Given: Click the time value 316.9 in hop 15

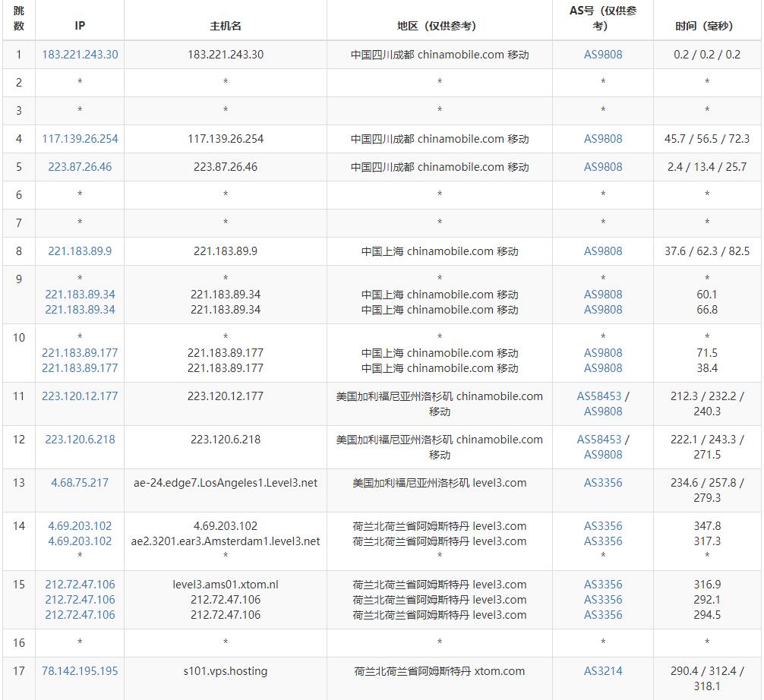Looking at the screenshot, I should point(707,585).
